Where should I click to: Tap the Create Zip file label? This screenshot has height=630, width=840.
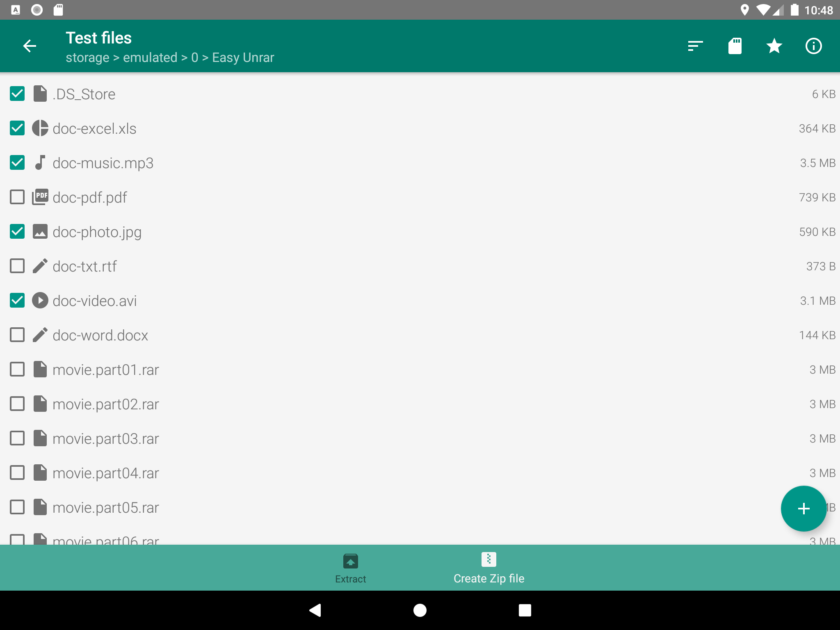[488, 578]
